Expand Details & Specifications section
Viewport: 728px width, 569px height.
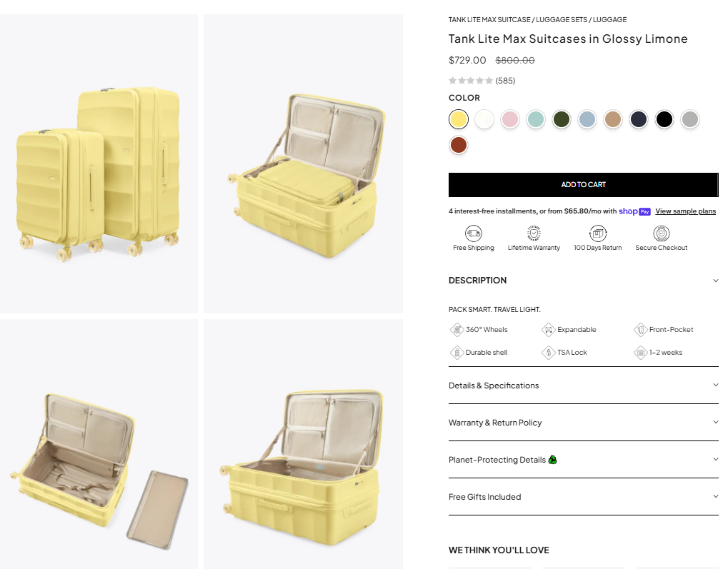pyautogui.click(x=583, y=386)
